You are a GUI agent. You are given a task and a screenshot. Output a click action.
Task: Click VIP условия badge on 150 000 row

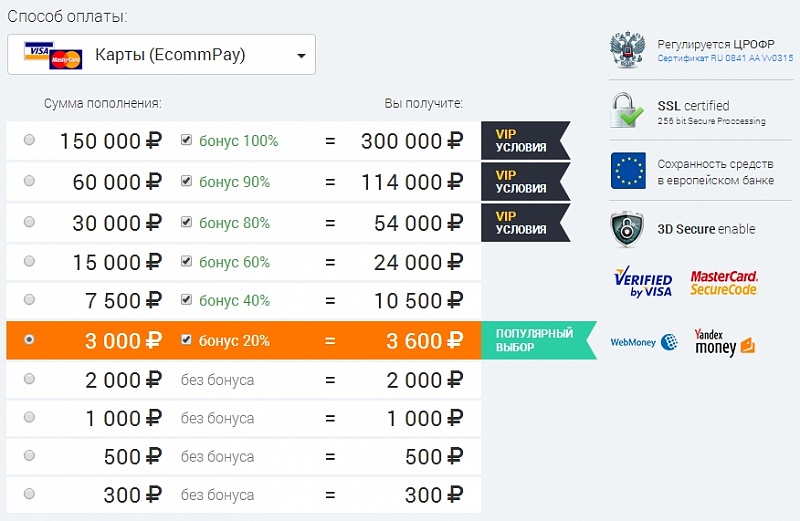click(x=526, y=141)
